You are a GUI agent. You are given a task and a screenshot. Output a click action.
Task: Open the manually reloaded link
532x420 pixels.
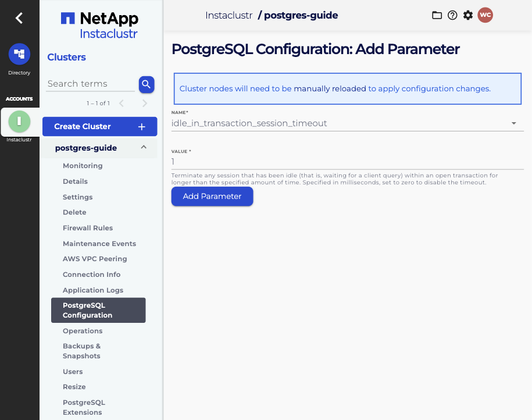tap(330, 89)
